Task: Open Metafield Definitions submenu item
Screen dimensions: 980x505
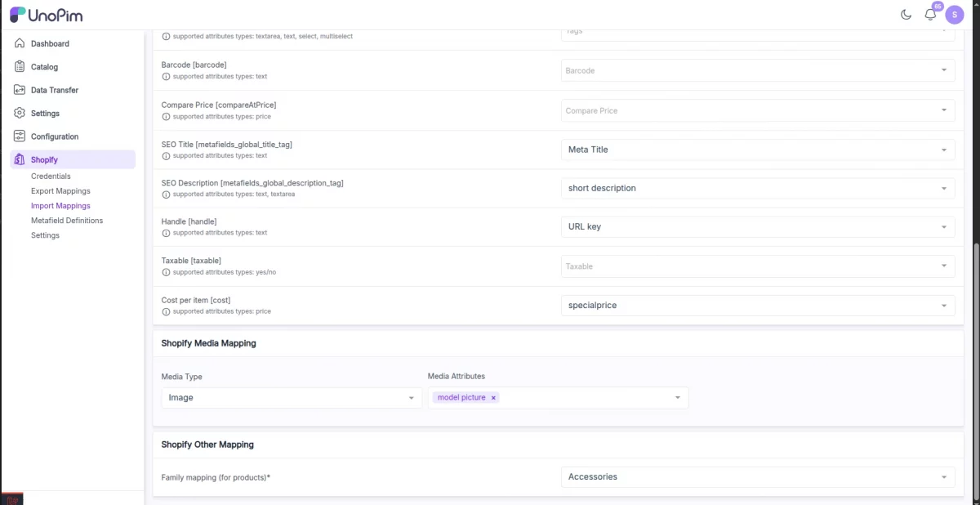Action: point(67,221)
